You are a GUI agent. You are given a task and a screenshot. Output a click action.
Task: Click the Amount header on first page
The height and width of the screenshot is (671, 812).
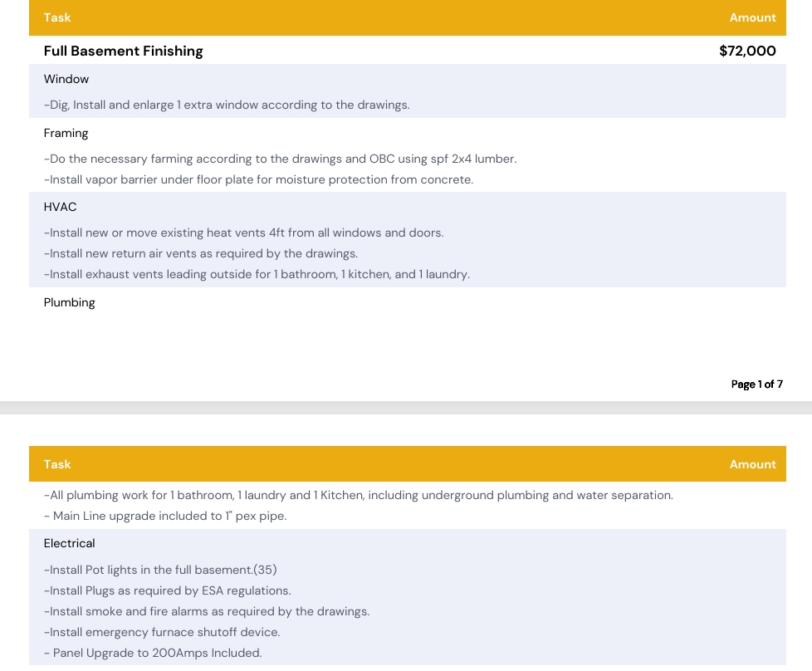752,17
